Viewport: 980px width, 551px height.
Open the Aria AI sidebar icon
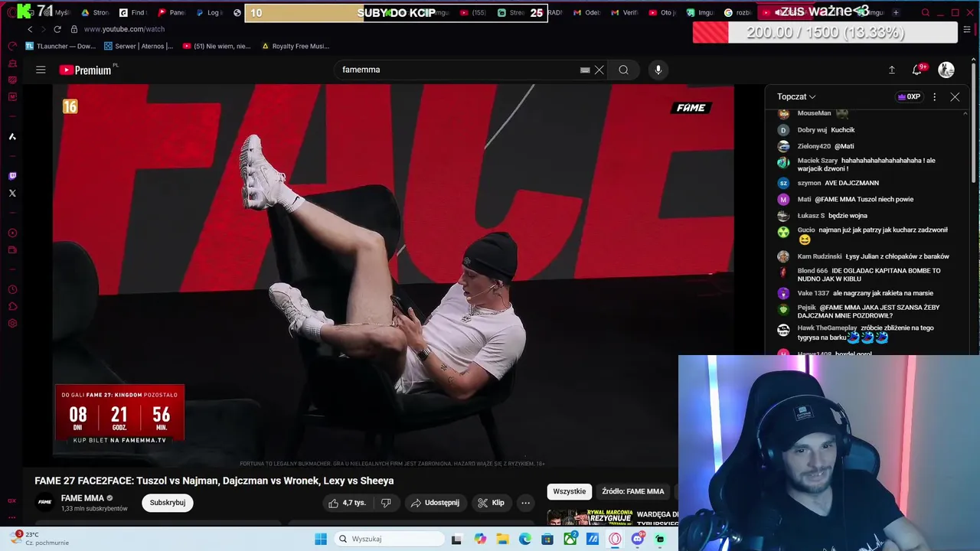point(12,137)
